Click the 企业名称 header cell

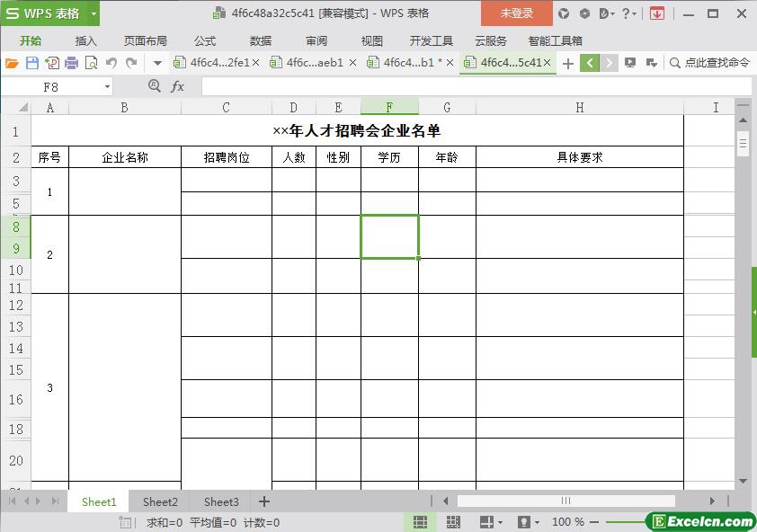[125, 157]
